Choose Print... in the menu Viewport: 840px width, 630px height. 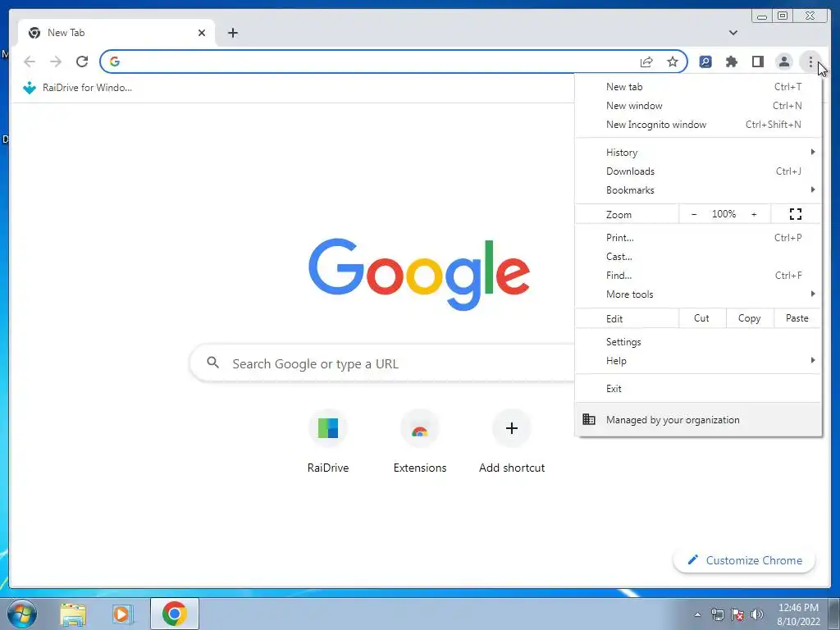(x=698, y=237)
